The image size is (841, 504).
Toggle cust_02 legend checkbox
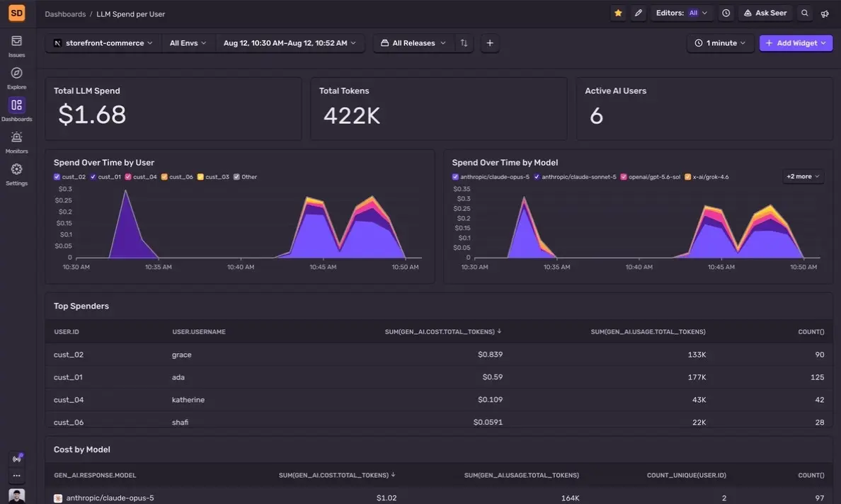tap(57, 177)
